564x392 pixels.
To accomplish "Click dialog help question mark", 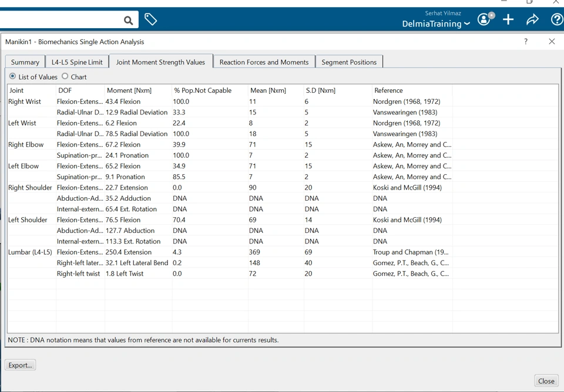I will 526,42.
